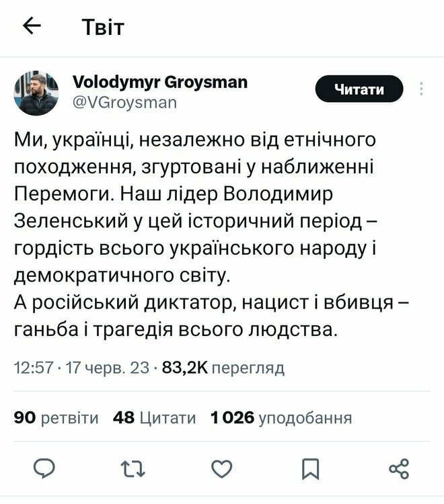Tap the retweet arrows icon
This screenshot has width=444, height=504.
coord(132,468)
